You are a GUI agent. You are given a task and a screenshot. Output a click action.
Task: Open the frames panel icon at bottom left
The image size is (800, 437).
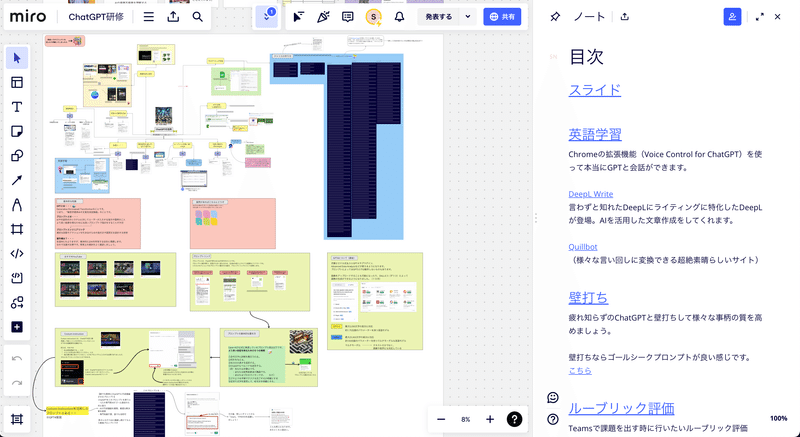(17, 419)
